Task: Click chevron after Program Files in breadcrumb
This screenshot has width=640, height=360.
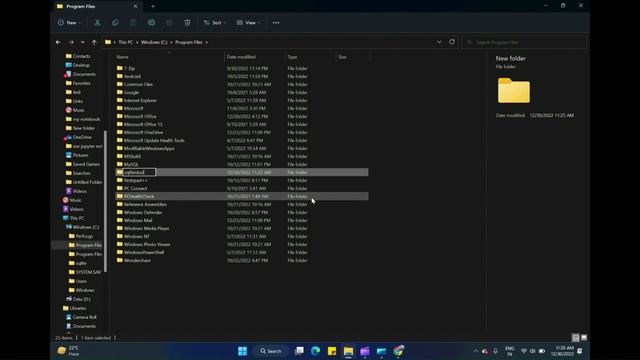Action: [207, 42]
